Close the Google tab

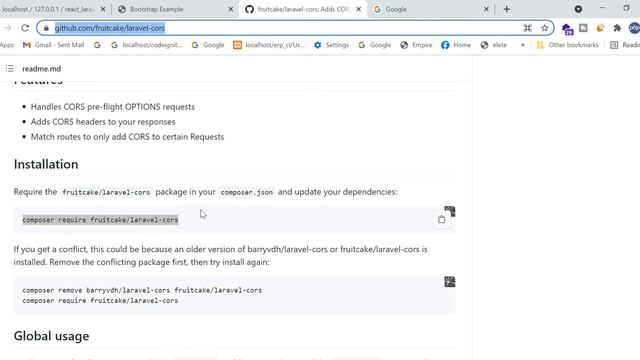pyautogui.click(x=486, y=9)
